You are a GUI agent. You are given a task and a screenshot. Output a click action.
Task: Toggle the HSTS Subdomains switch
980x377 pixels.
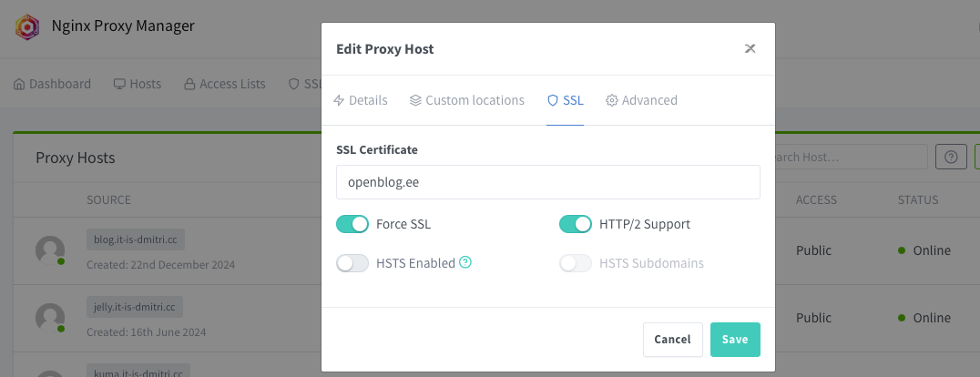(576, 263)
